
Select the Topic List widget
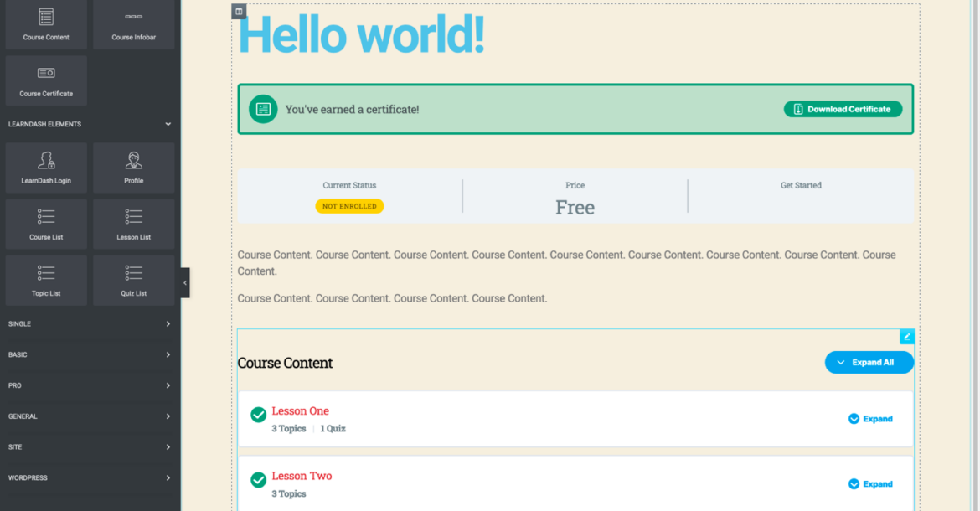click(46, 280)
